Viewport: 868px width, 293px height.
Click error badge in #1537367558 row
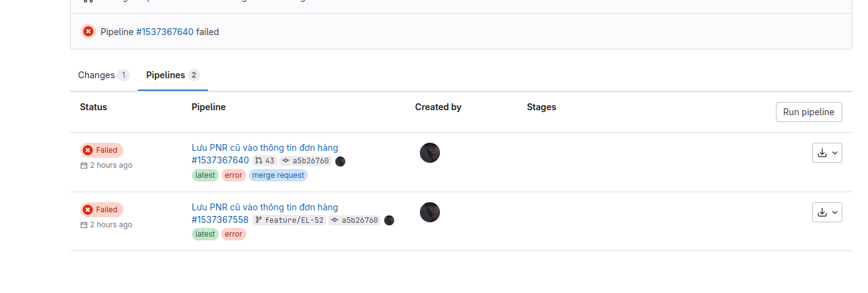click(x=234, y=234)
